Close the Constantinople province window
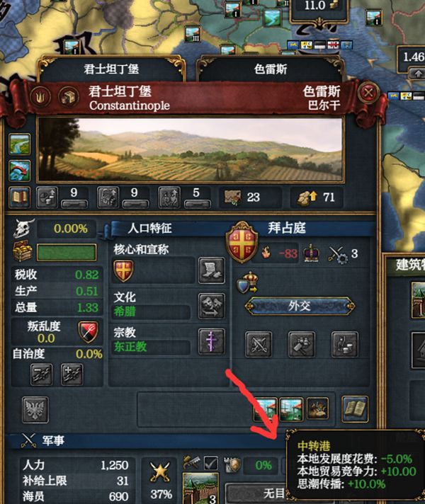 coord(368,93)
